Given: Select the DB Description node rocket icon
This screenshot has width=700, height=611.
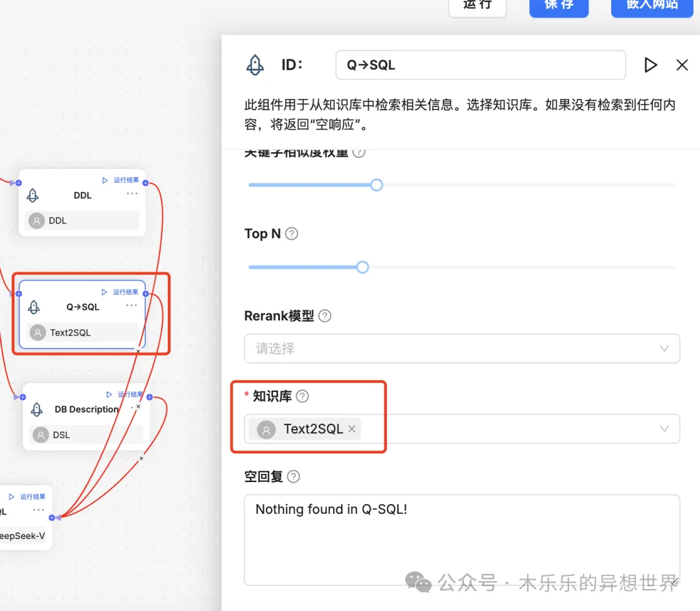Looking at the screenshot, I should [36, 409].
